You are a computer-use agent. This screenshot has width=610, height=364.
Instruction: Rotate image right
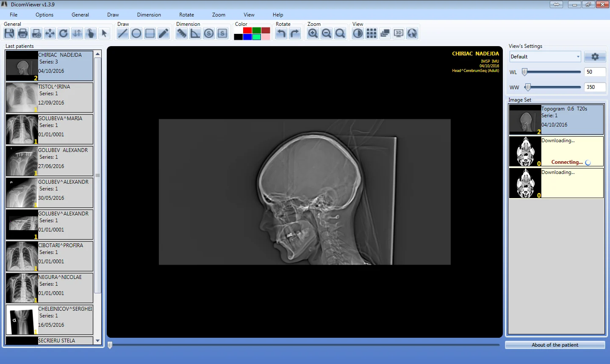[295, 33]
